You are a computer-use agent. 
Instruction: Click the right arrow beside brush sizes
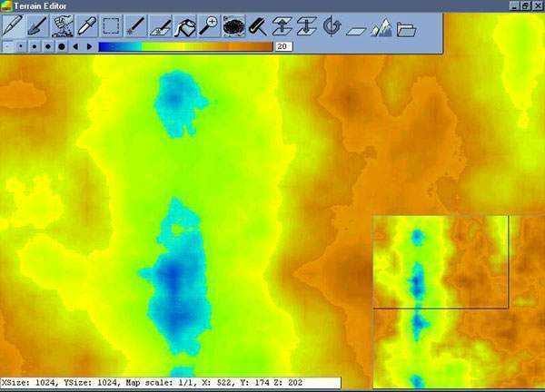click(89, 45)
